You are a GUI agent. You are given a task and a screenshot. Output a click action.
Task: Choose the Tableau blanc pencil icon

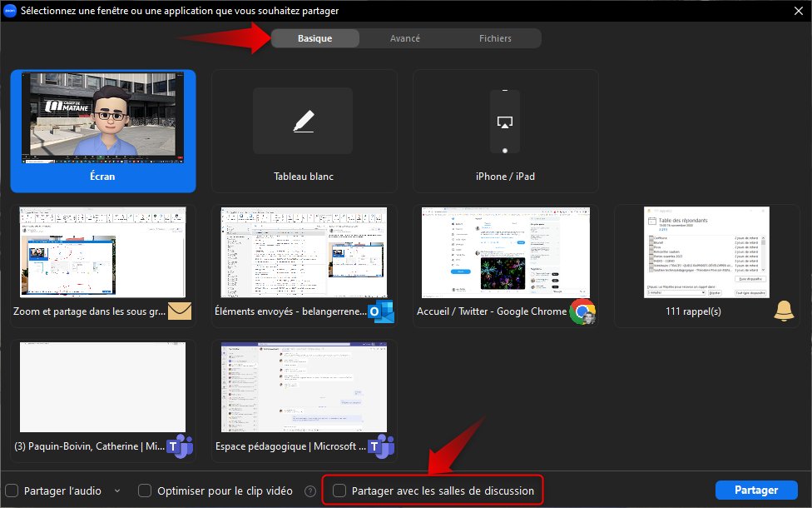(x=303, y=121)
